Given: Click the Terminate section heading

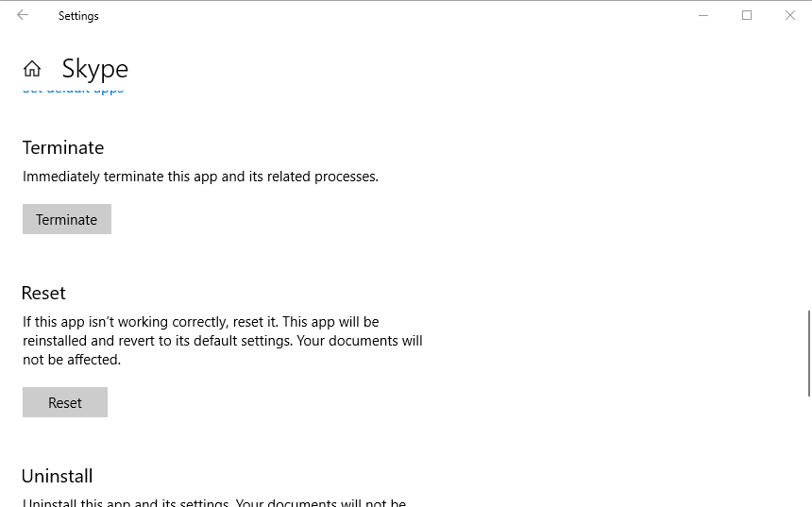Looking at the screenshot, I should pyautogui.click(x=63, y=147).
